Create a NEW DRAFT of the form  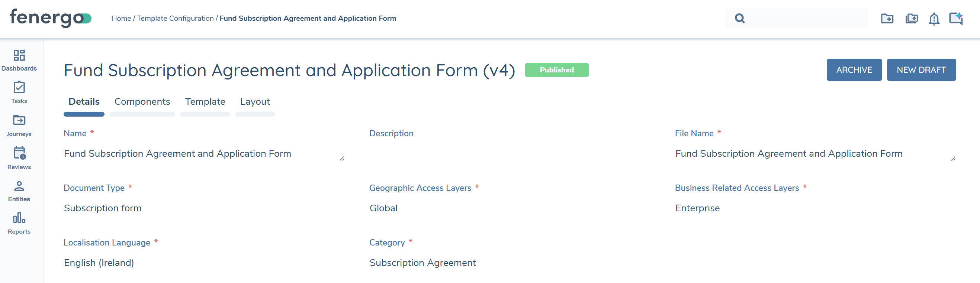[921, 69]
